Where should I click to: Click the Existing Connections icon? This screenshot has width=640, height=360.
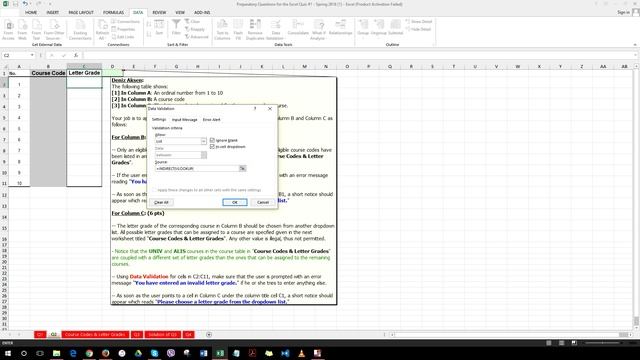80,30
